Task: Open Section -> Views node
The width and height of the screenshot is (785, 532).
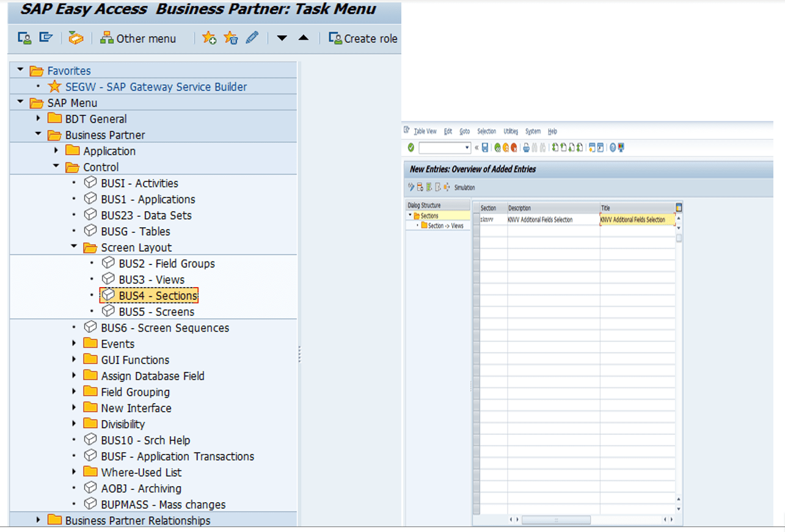Action: pos(445,225)
